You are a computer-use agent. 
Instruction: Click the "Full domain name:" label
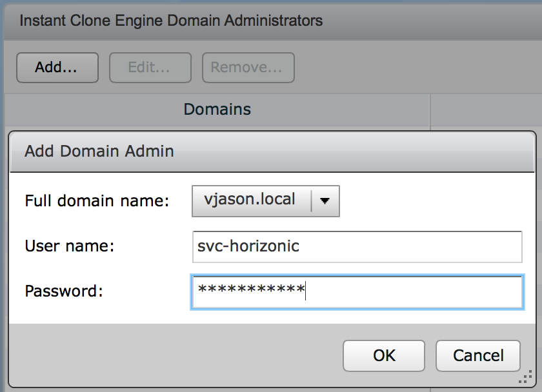point(97,201)
